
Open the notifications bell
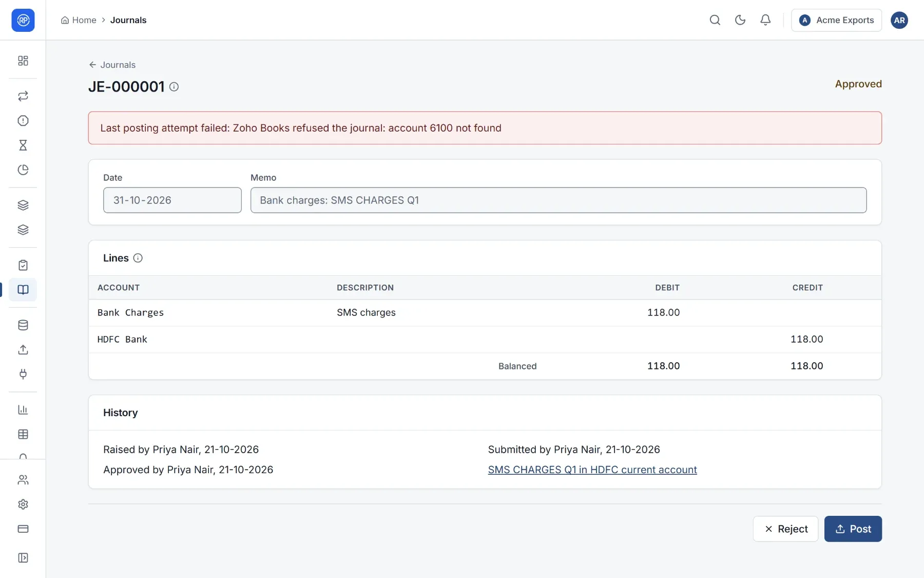click(765, 20)
